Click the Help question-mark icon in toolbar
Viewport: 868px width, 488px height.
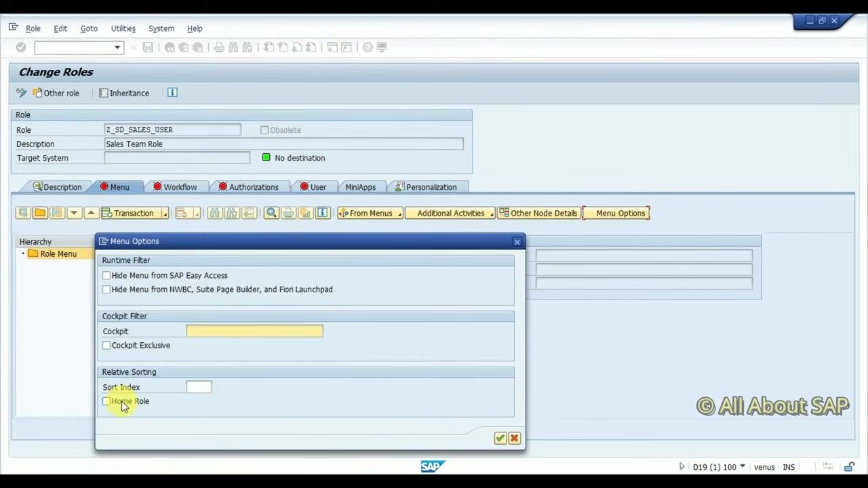coord(368,47)
